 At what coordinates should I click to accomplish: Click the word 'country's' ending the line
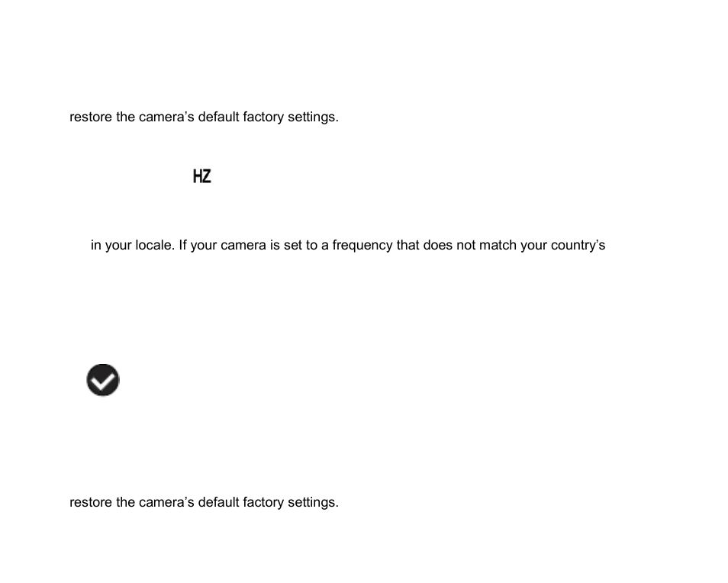click(x=578, y=245)
